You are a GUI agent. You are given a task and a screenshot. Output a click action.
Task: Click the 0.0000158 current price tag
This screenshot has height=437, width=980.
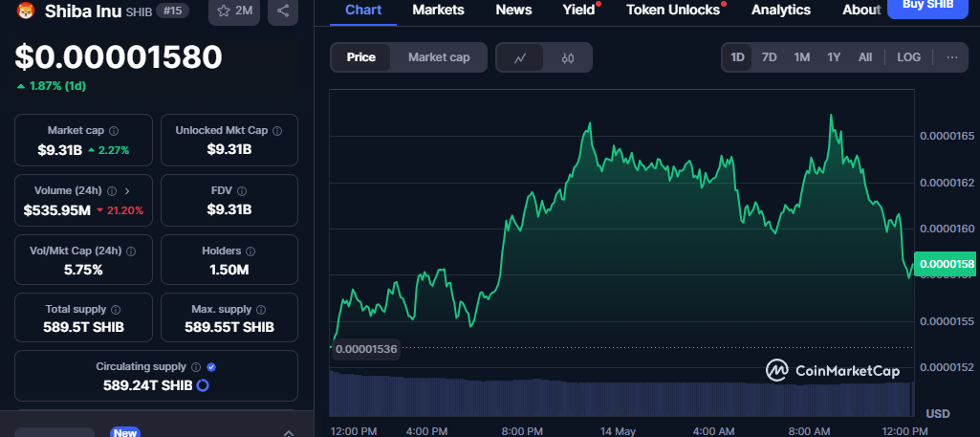pyautogui.click(x=947, y=264)
